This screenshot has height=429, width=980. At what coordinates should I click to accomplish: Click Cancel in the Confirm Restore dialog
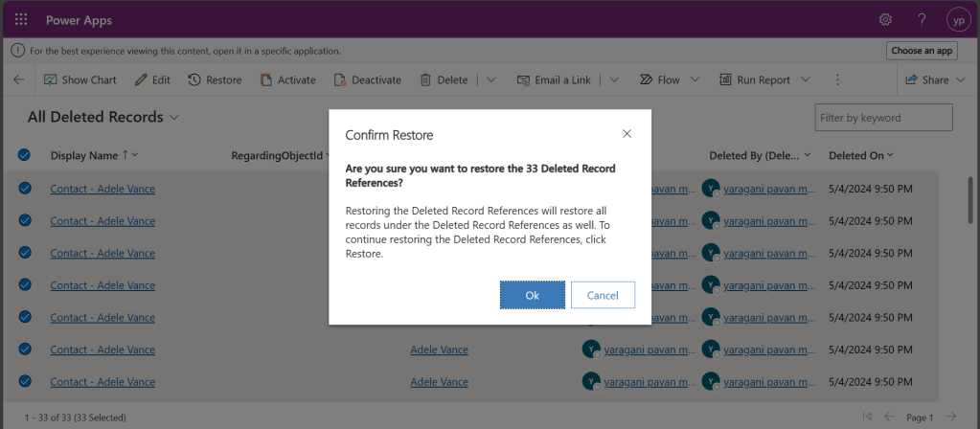[603, 295]
